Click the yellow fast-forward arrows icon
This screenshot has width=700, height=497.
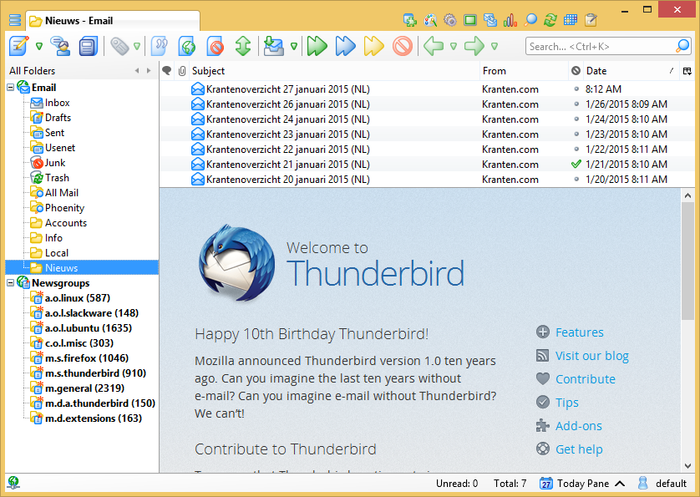[x=374, y=46]
